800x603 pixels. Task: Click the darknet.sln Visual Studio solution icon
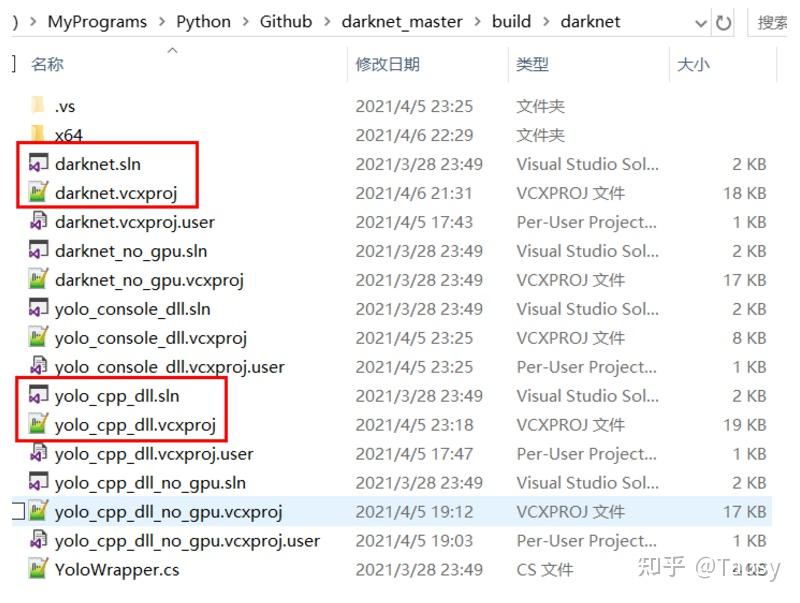pos(36,163)
